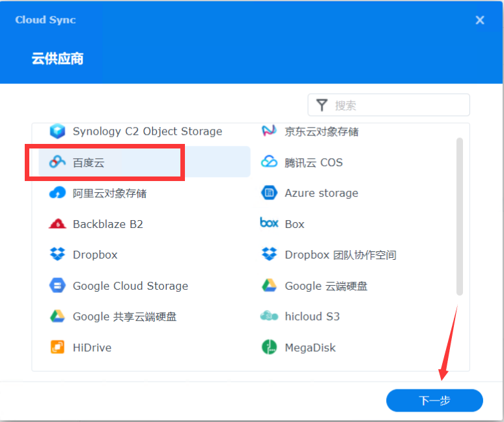Click the Dropbox icon beside the plain Dropbox entry
The width and height of the screenshot is (504, 422).
pyautogui.click(x=57, y=254)
